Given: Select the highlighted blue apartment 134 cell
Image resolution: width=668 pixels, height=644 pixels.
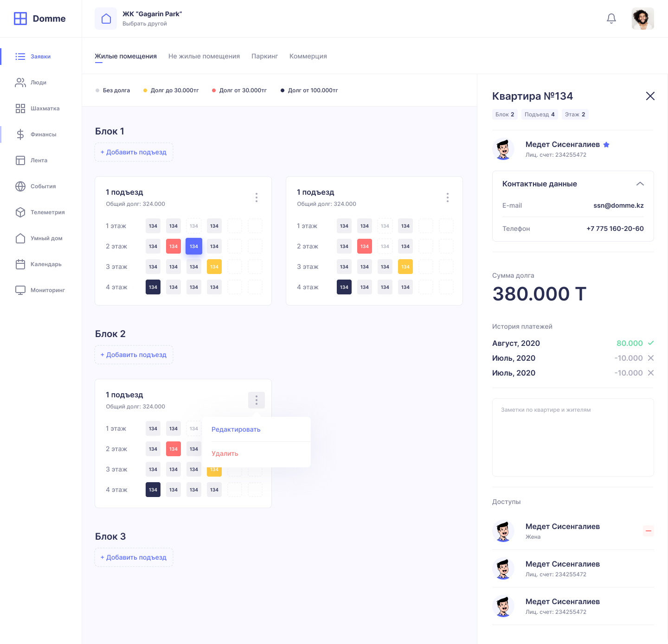Looking at the screenshot, I should 194,246.
